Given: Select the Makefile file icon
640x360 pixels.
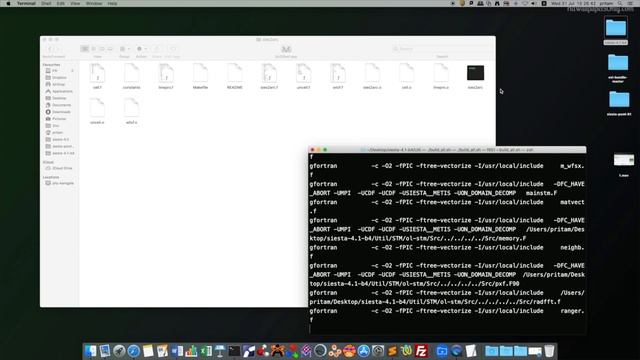Looking at the screenshot, I should pos(200,74).
